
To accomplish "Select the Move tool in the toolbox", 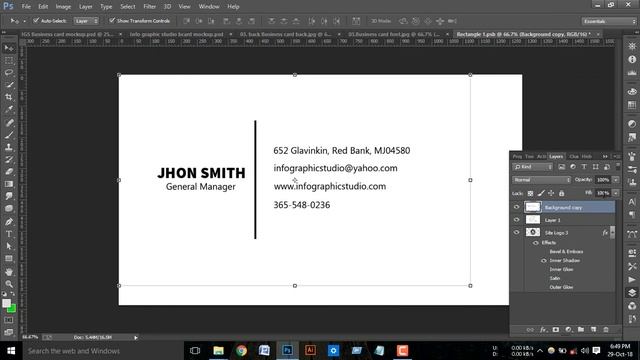I will point(9,48).
